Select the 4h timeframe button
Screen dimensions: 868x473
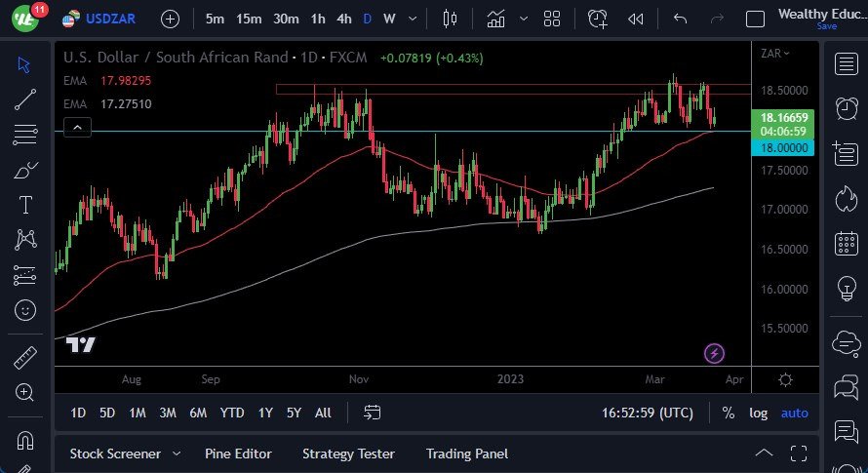pos(343,19)
